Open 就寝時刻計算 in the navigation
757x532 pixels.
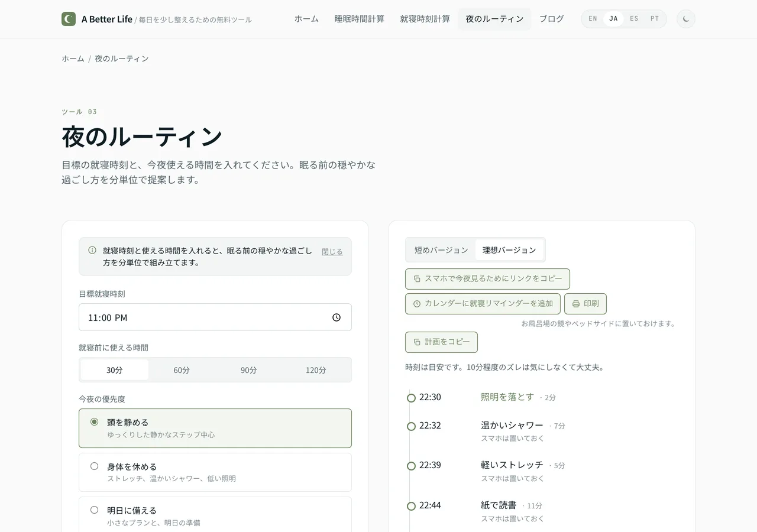(425, 19)
